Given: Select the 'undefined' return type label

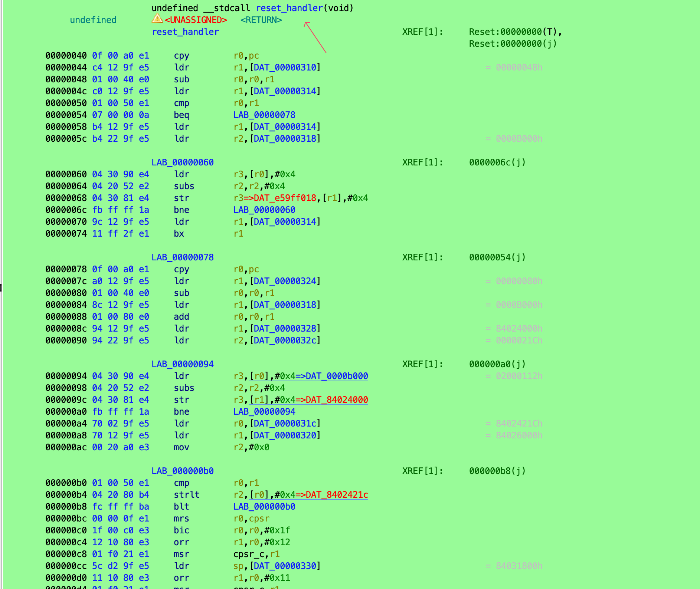Looking at the screenshot, I should pos(93,20).
